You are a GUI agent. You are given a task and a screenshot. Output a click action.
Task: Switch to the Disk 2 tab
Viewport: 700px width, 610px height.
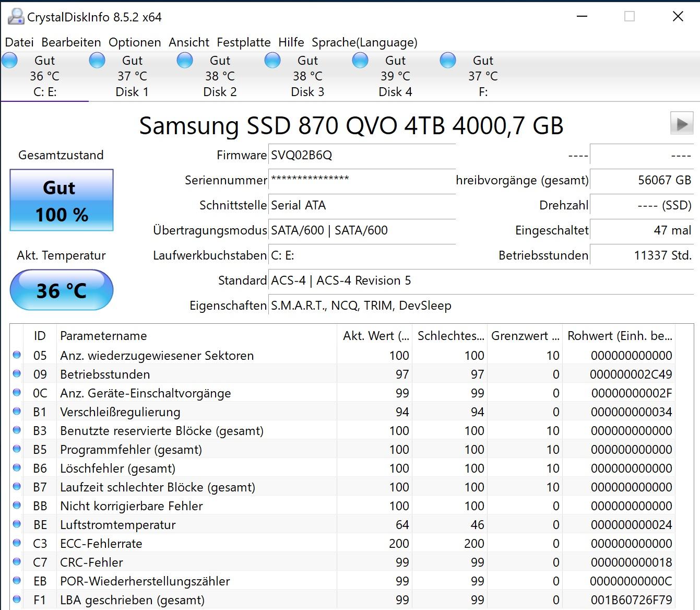[x=220, y=76]
